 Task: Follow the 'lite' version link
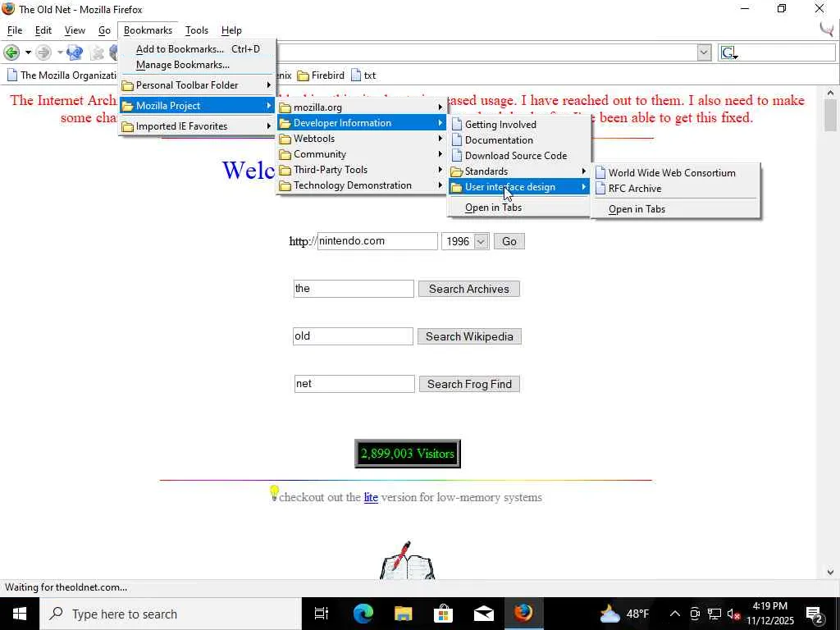point(371,497)
